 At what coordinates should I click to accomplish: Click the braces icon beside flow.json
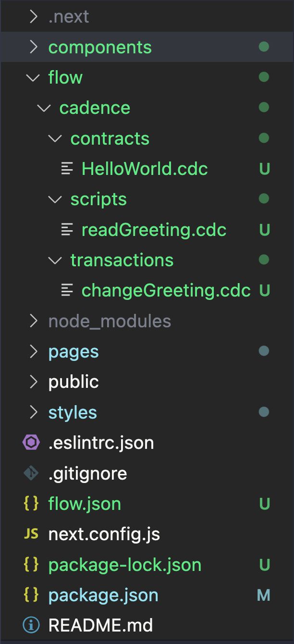(31, 504)
